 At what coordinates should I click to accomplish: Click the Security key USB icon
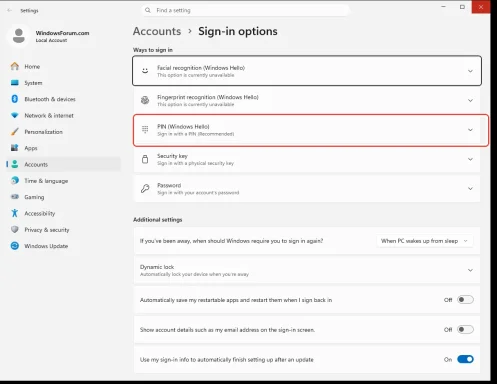[x=145, y=159]
